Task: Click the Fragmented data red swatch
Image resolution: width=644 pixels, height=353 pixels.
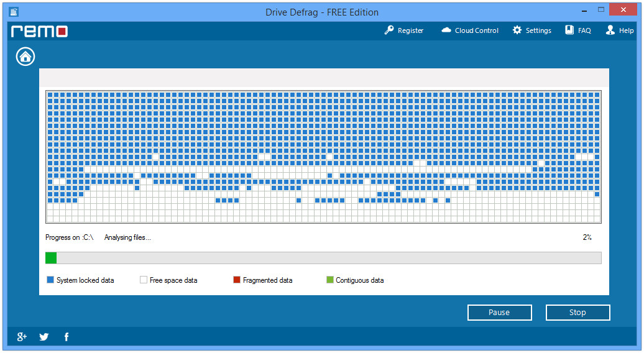Action: 237,280
